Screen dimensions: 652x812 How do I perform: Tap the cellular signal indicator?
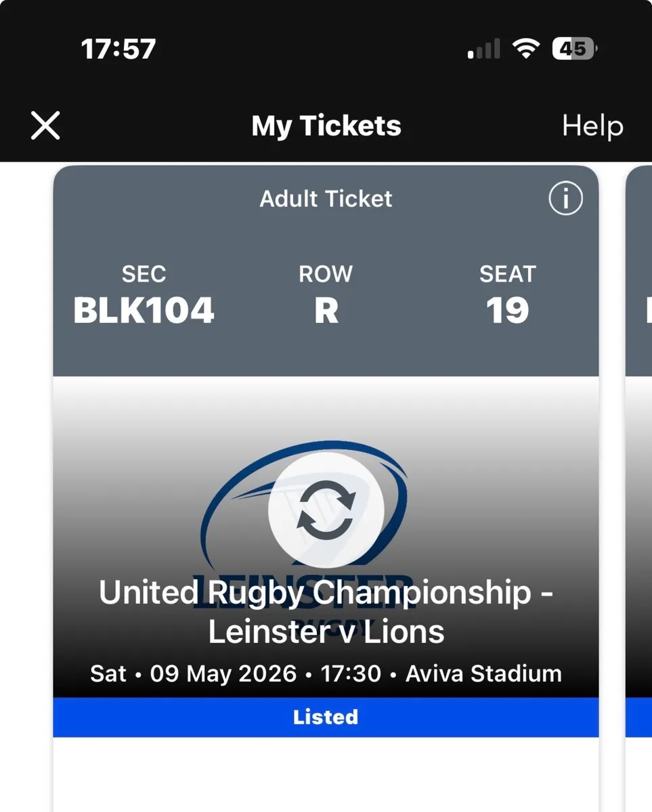483,47
